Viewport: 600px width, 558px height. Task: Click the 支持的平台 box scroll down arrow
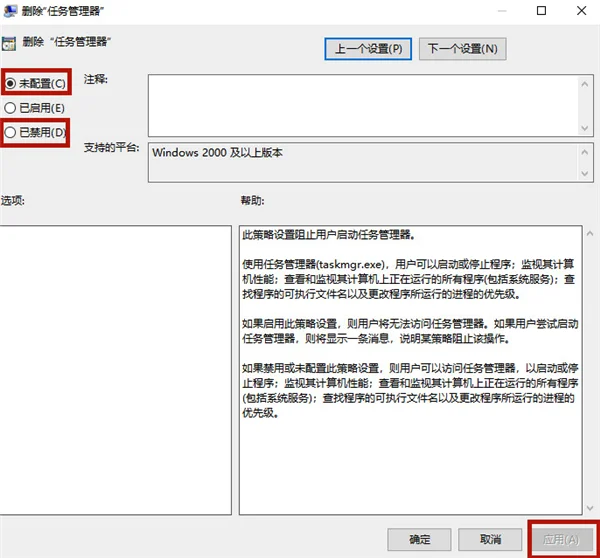coord(584,173)
